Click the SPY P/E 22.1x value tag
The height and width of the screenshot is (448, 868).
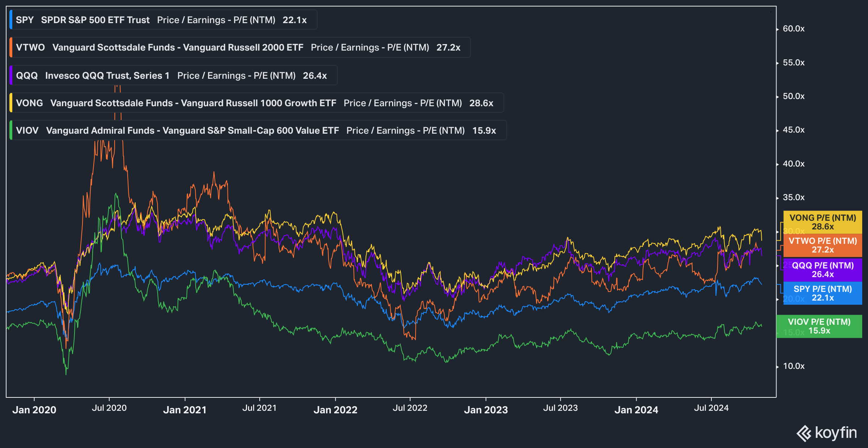(822, 293)
